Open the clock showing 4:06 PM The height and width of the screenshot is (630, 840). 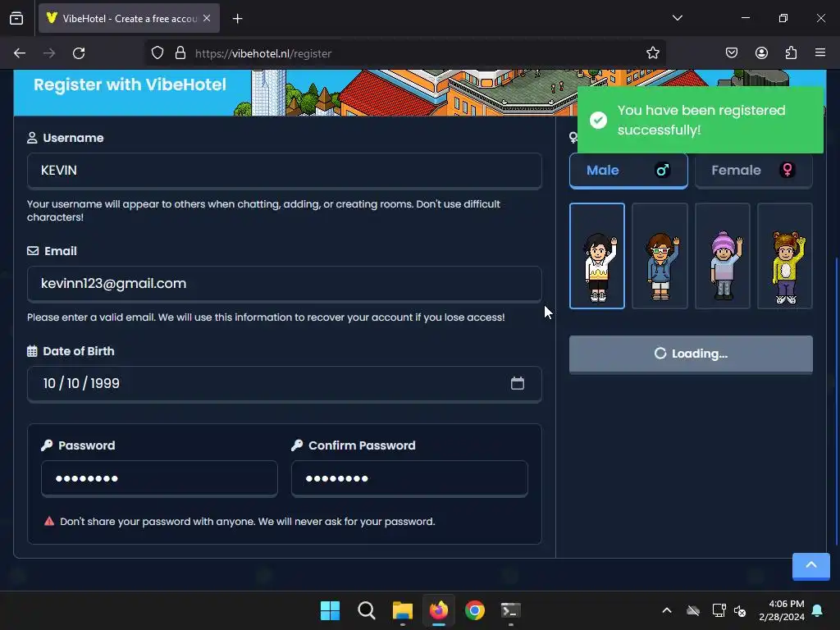tap(782, 610)
